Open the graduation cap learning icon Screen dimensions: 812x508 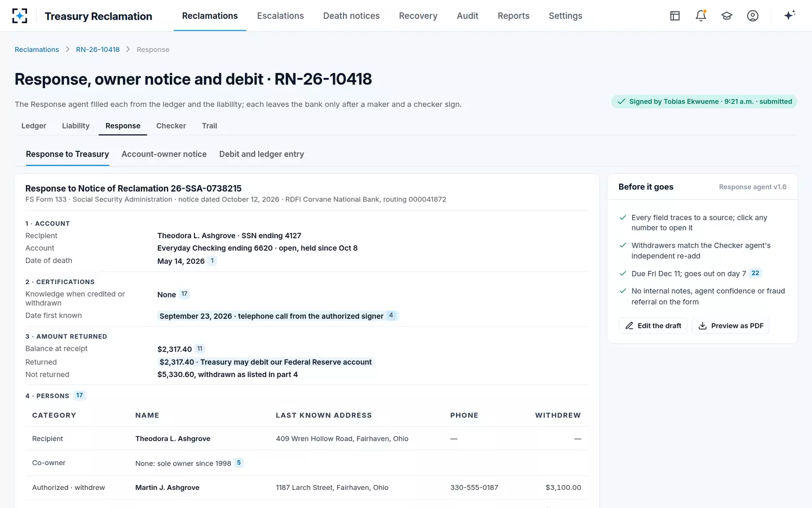[x=727, y=16]
